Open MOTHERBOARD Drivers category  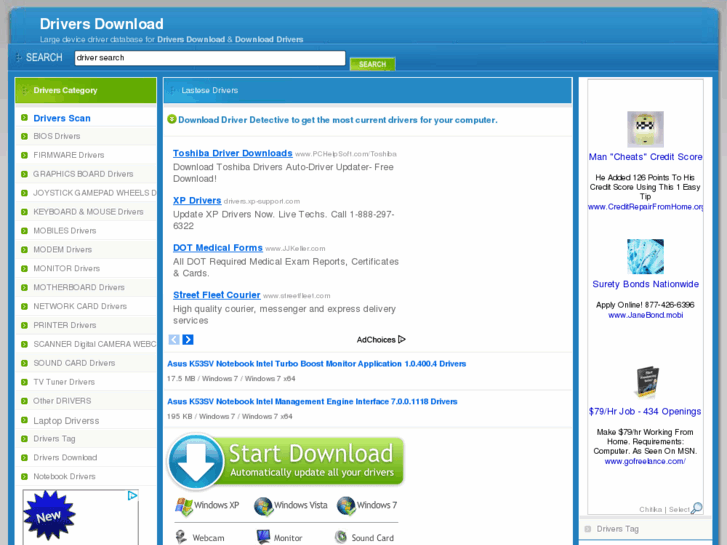[79, 288]
